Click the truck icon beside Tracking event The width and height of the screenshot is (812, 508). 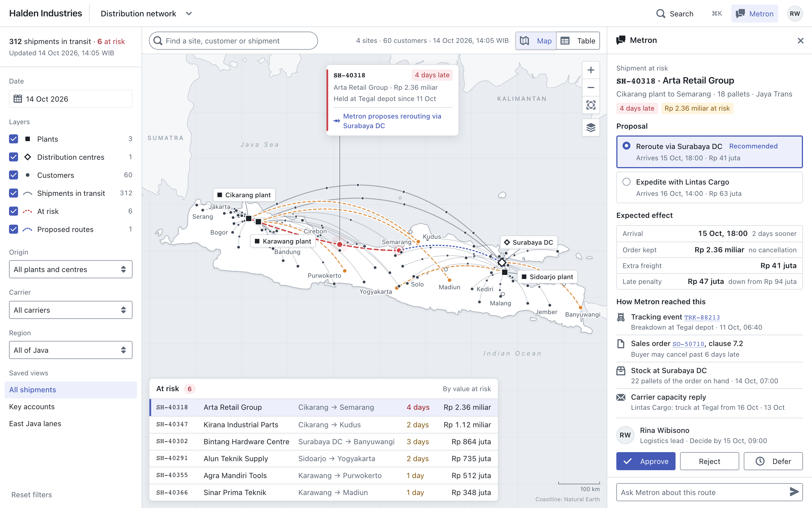pyautogui.click(x=621, y=317)
